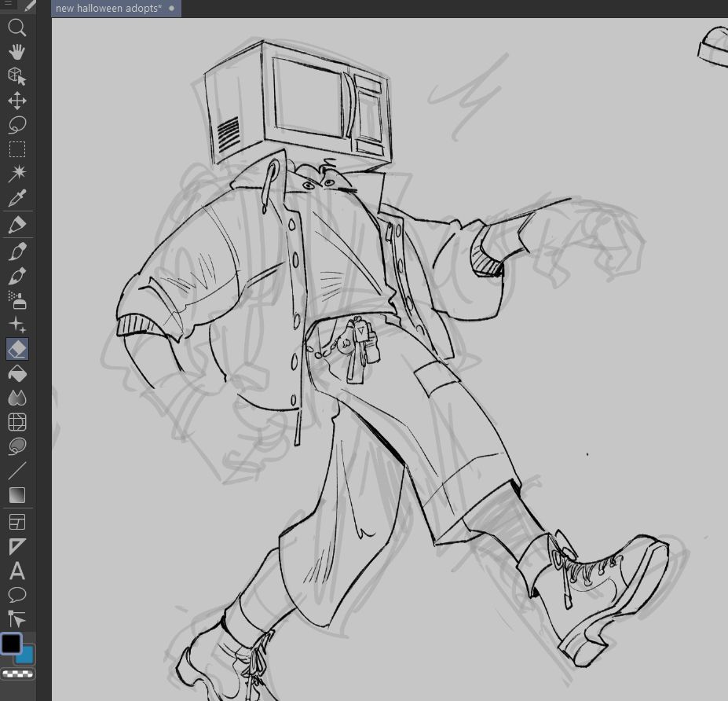The width and height of the screenshot is (728, 701).
Task: Choose the transparent checkered color swatch
Action: 17,673
